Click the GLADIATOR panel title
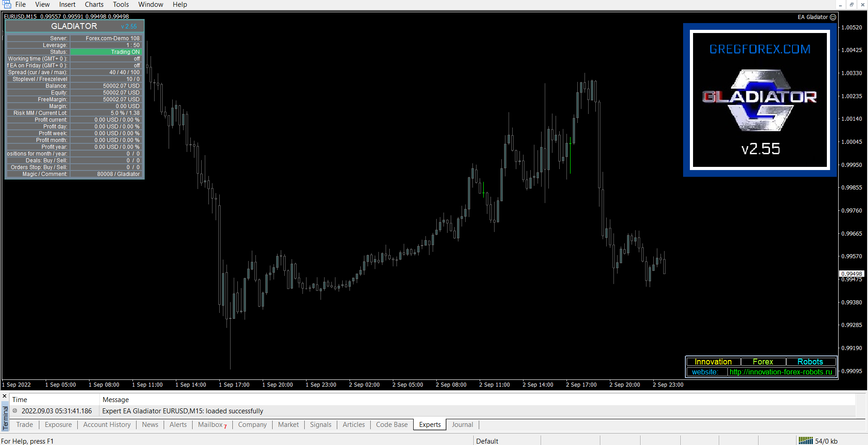This screenshot has width=868, height=445. pos(74,26)
